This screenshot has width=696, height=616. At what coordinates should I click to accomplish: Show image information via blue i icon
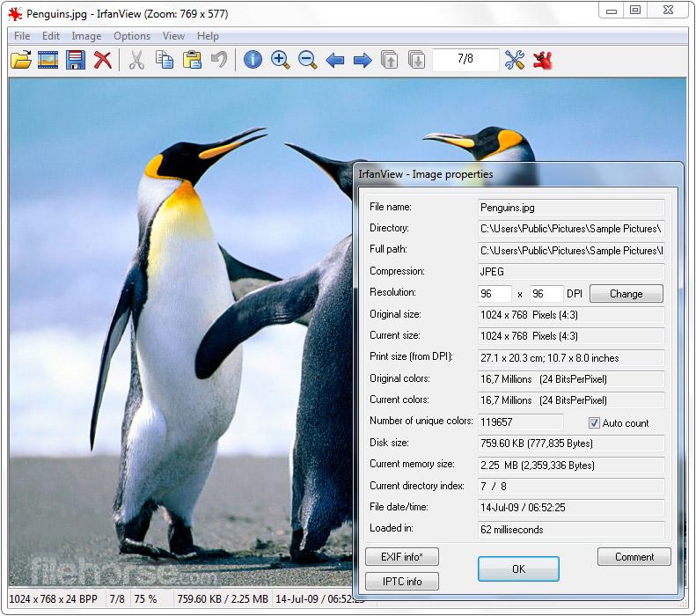coord(253,60)
